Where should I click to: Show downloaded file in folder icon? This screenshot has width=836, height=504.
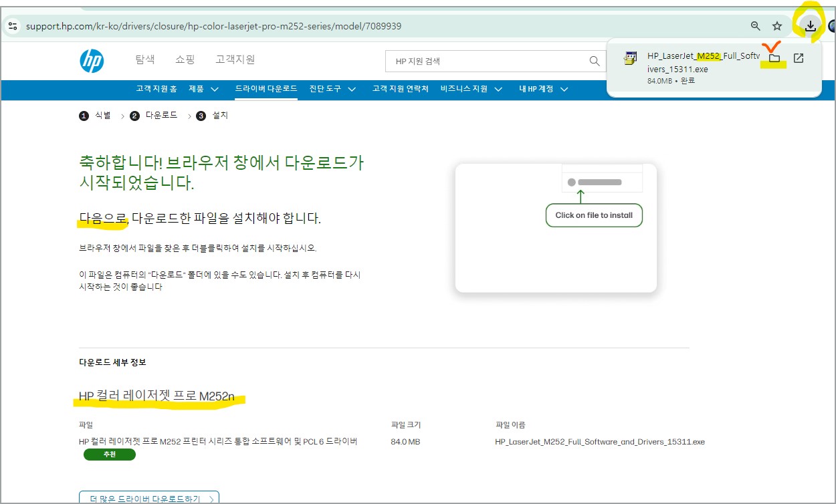tap(774, 58)
